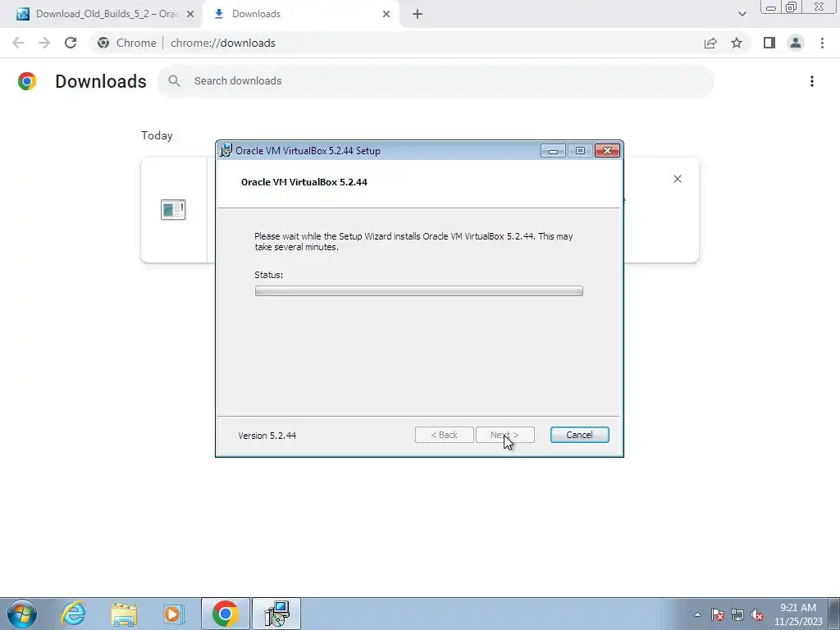Close the Downloads tab

(x=386, y=15)
